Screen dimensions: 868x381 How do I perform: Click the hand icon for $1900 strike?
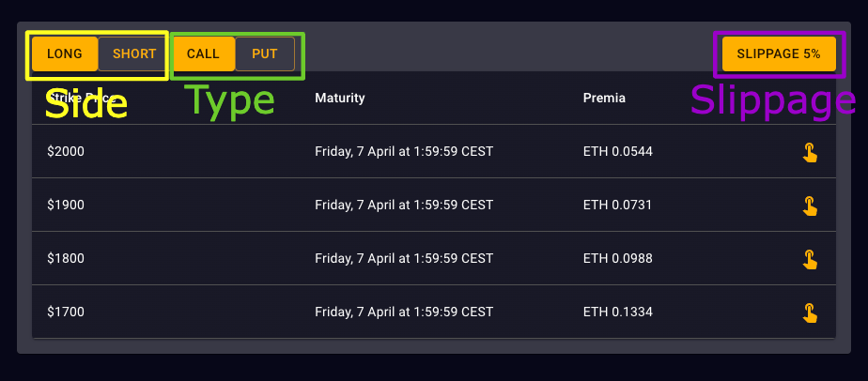point(809,206)
